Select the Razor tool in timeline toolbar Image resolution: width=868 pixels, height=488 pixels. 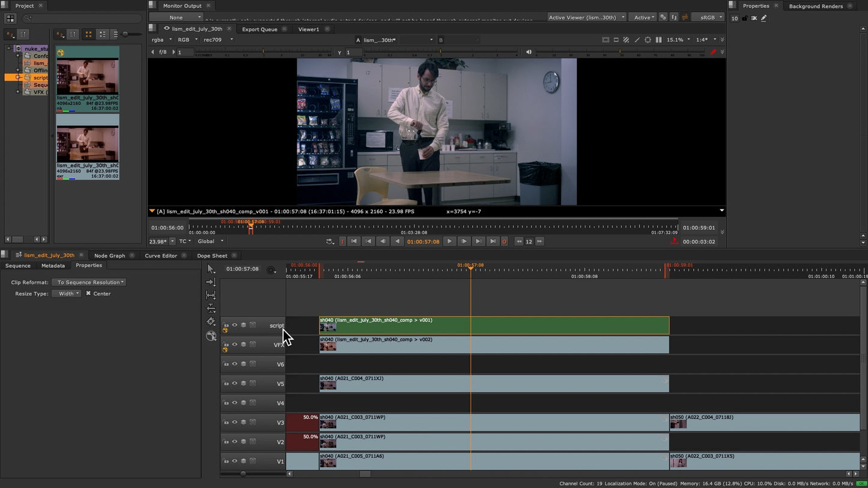coord(211,322)
